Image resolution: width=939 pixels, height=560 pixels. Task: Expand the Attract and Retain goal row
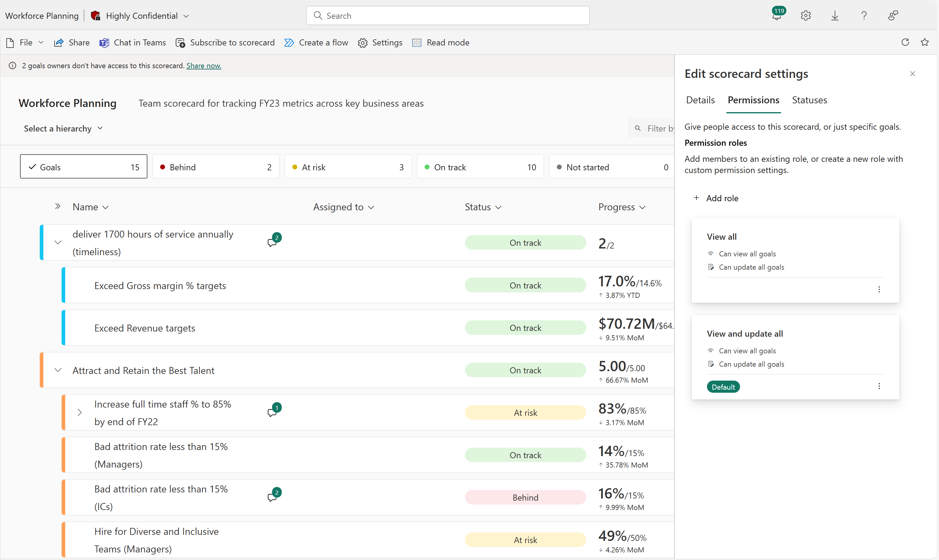(x=58, y=370)
